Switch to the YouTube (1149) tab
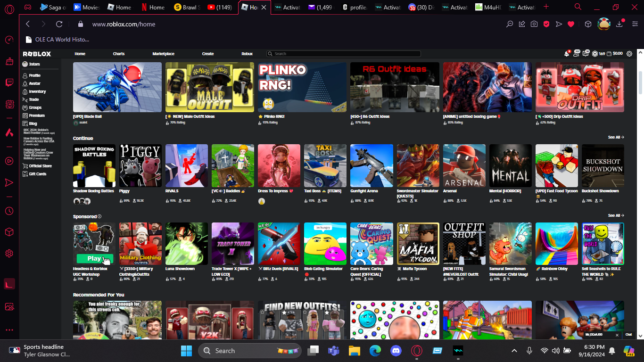644x362 pixels. point(221,7)
